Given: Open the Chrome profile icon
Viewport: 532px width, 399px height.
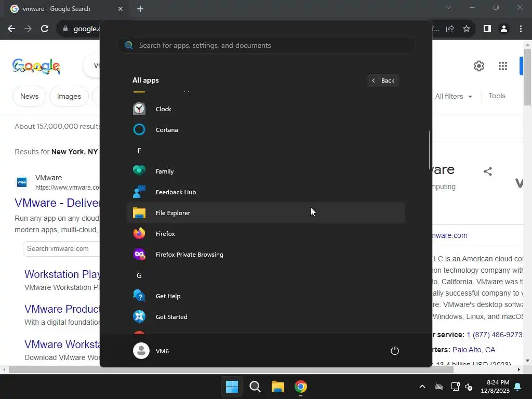Looking at the screenshot, I should (504, 29).
